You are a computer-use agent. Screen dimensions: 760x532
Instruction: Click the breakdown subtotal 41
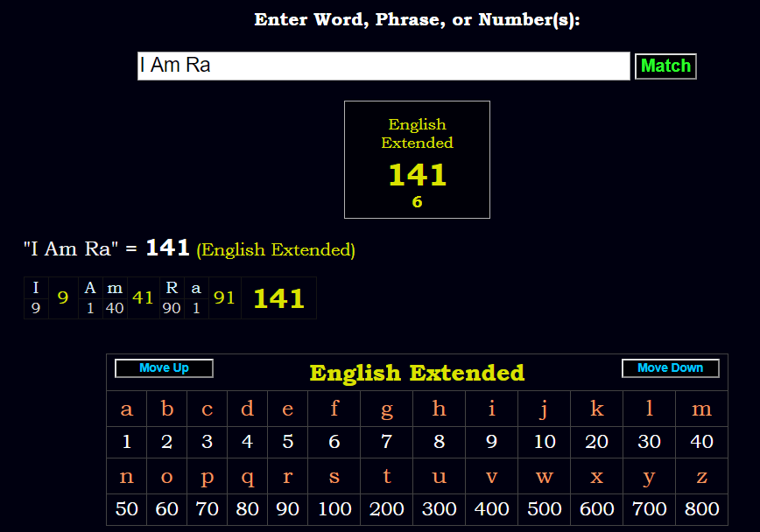pos(143,297)
